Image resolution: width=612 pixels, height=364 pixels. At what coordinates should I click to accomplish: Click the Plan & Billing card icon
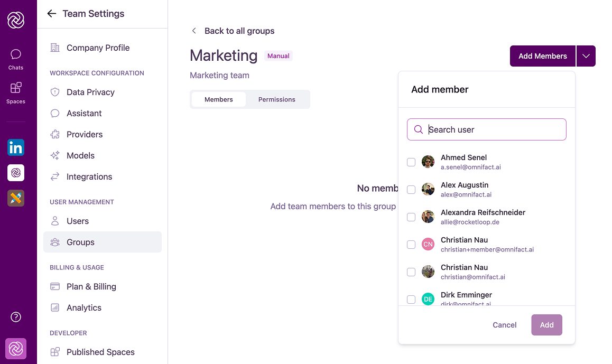point(55,286)
